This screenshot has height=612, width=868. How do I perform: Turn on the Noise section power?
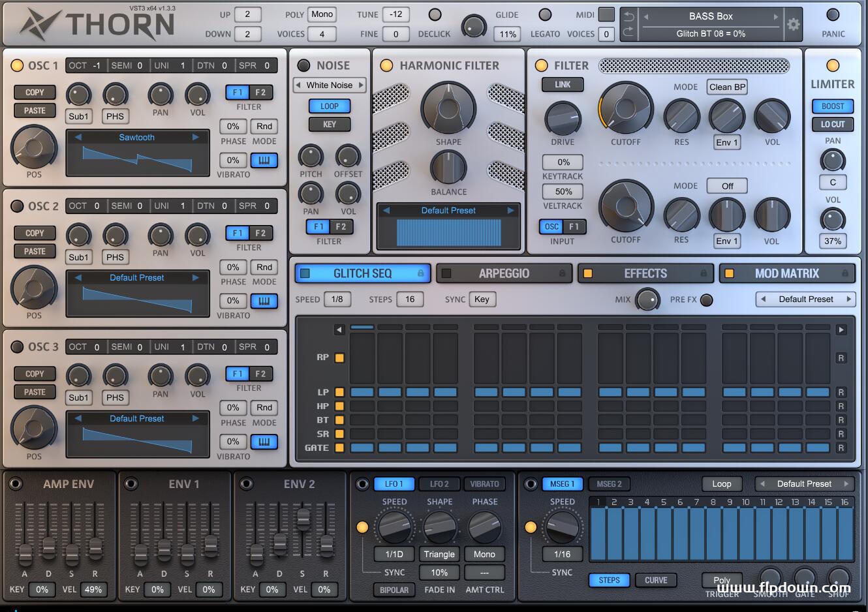(x=303, y=65)
